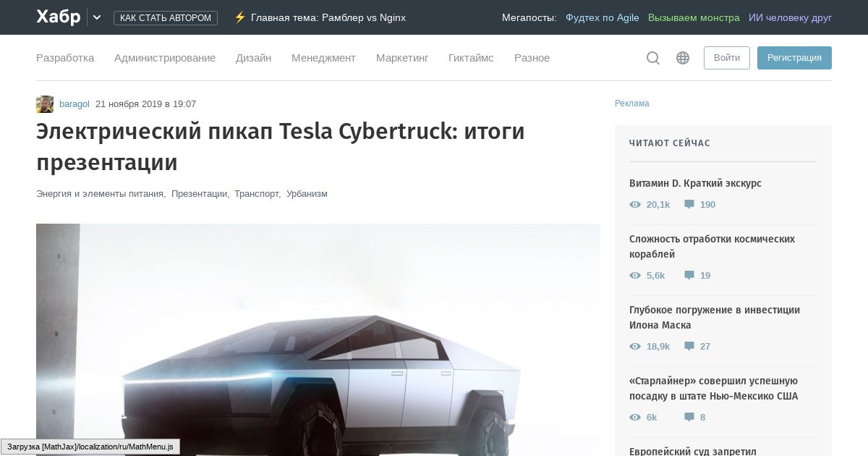This screenshot has width=868, height=456.
Task: Open author baragol's avatar
Action: coord(45,104)
